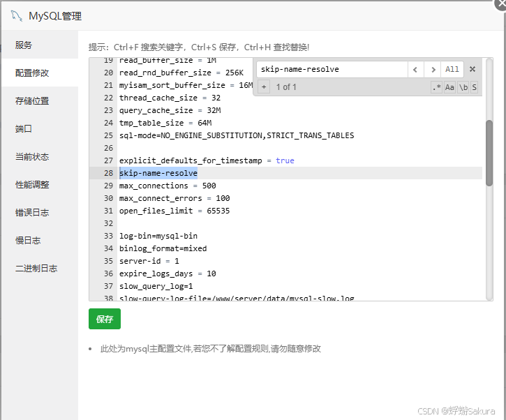Viewport: 506px width, 420px height.
Task: Click highlighted skip-name-resolve on line 28
Action: (158, 173)
